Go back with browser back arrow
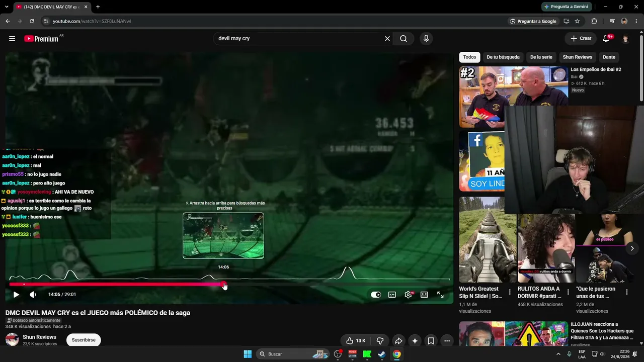Viewport: 644px width, 362px height. point(8,21)
